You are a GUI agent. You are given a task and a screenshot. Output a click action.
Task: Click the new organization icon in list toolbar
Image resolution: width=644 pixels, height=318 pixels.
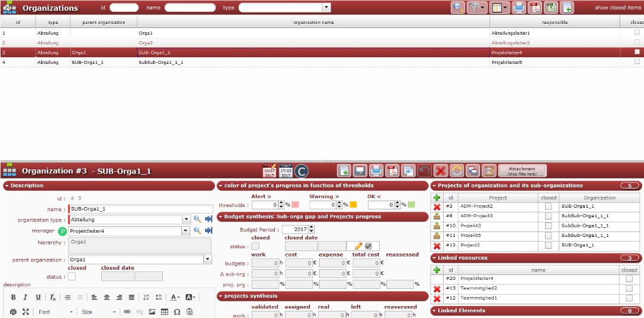point(566,8)
